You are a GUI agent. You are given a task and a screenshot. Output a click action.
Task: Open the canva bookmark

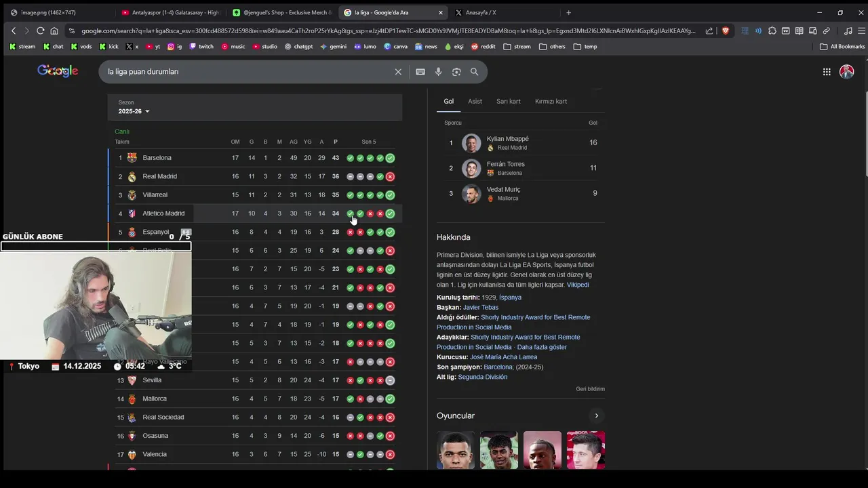tap(395, 47)
